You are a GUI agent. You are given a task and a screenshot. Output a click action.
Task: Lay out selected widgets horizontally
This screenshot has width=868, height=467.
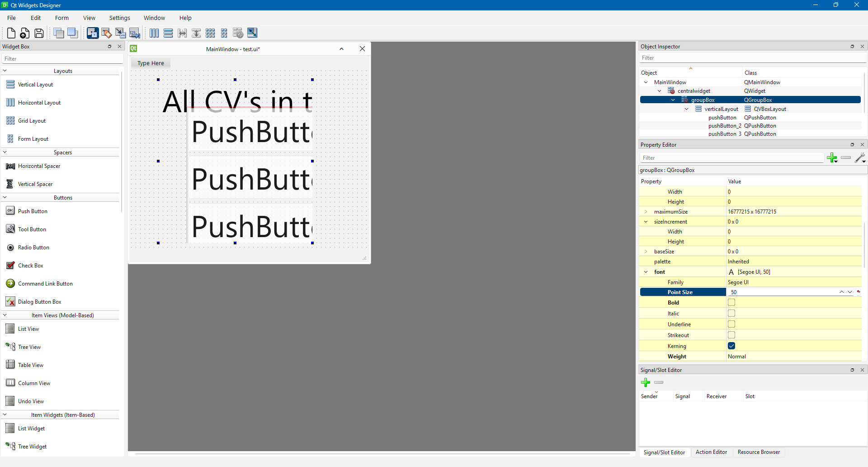[154, 33]
